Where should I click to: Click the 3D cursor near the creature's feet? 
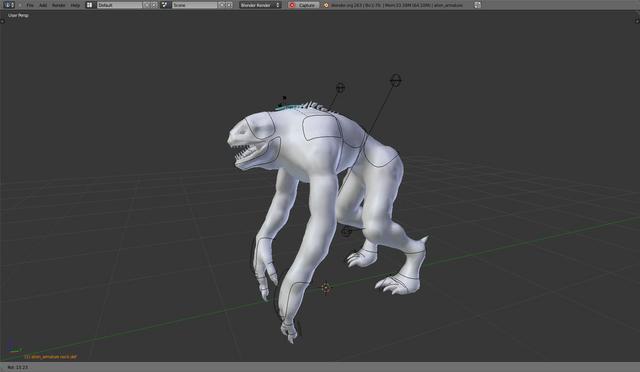pos(325,288)
